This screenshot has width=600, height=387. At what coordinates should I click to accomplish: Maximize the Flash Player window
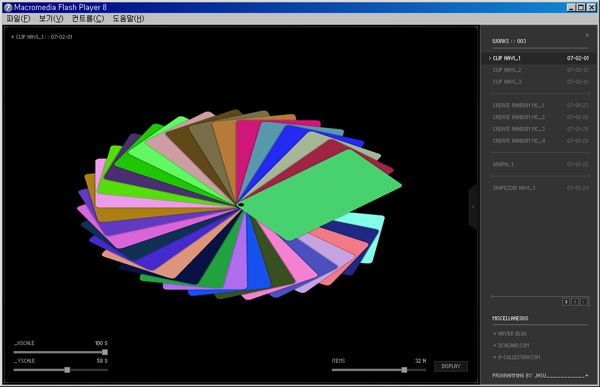coord(581,7)
